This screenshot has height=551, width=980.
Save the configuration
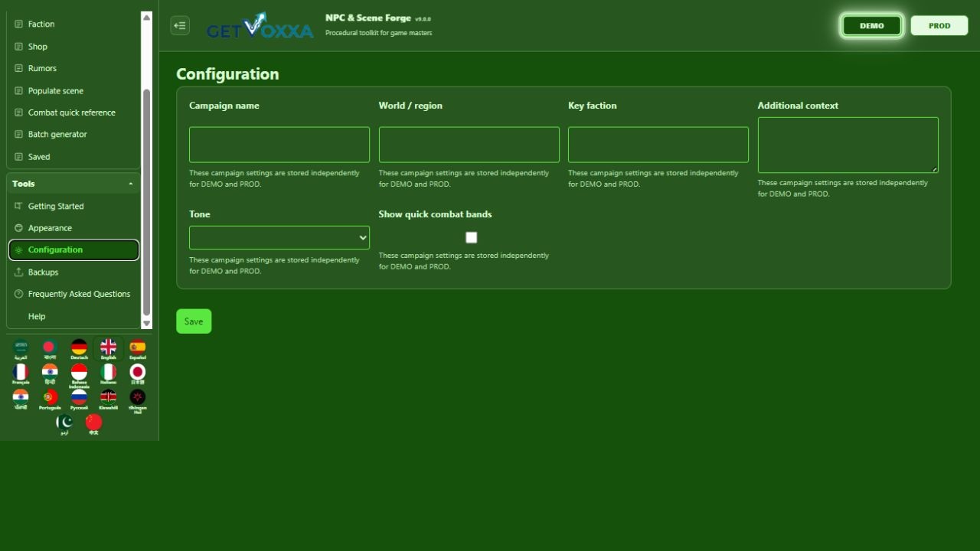(x=194, y=321)
